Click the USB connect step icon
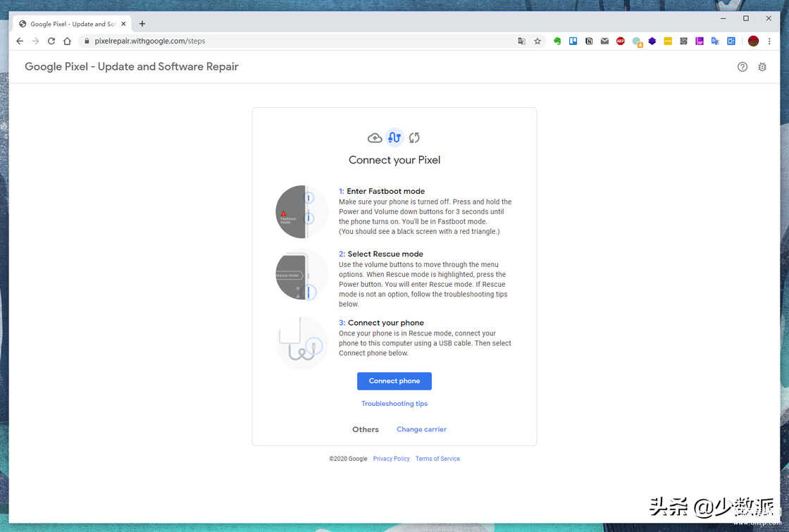Image resolution: width=789 pixels, height=532 pixels. [394, 137]
